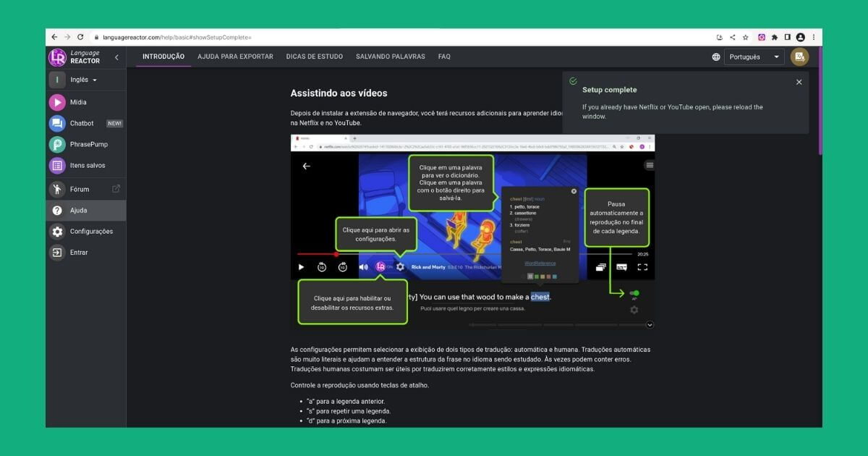The height and width of the screenshot is (456, 868).
Task: Switch to the FAQ tab
Action: [444, 56]
